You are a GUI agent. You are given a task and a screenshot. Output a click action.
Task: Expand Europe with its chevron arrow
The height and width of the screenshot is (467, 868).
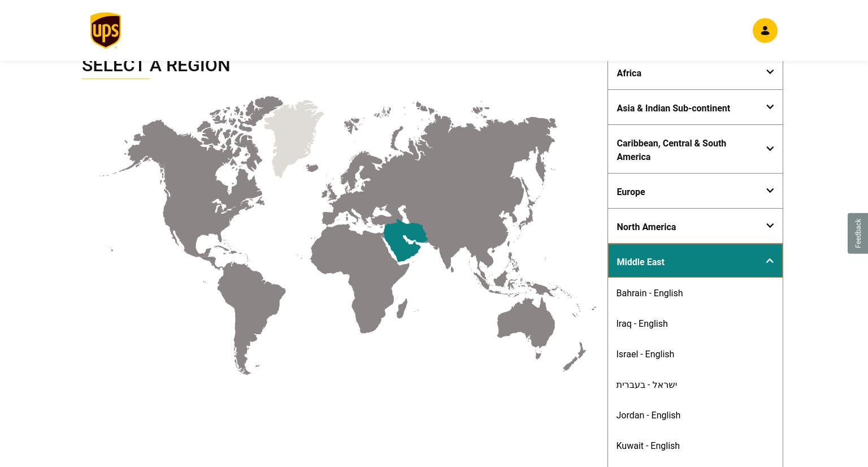(770, 191)
